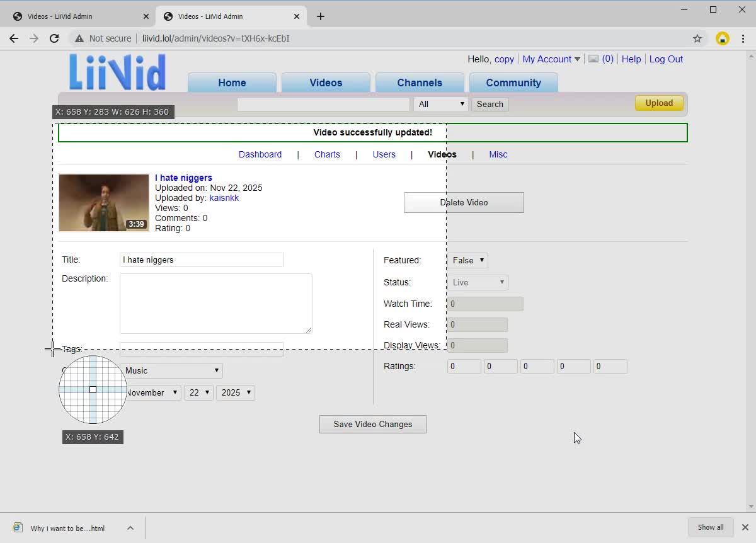This screenshot has height=543, width=756.
Task: Expand the My Account dropdown
Action: click(x=550, y=59)
